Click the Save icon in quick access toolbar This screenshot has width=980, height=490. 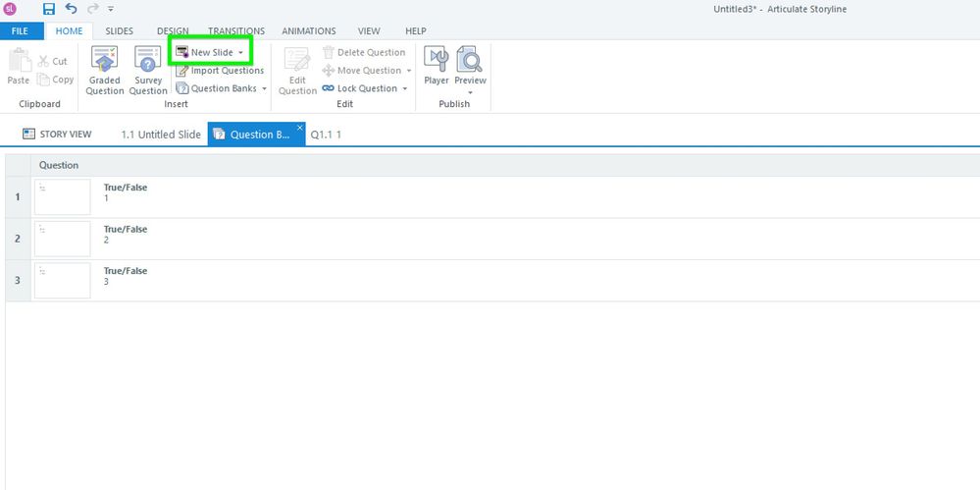point(49,9)
